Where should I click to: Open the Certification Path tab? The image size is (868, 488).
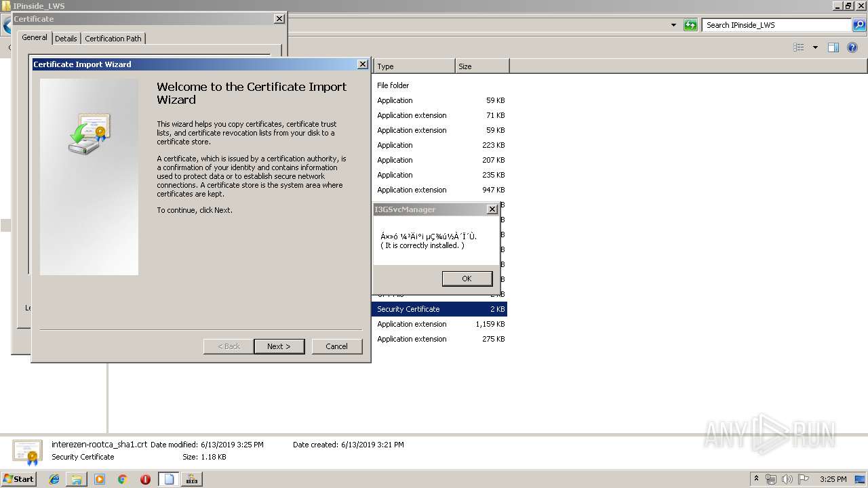113,39
